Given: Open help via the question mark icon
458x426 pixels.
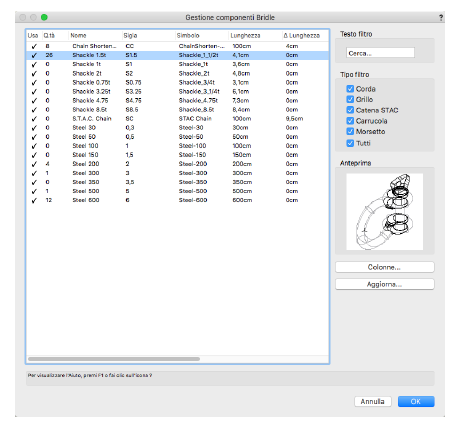Looking at the screenshot, I should click(x=441, y=17).
